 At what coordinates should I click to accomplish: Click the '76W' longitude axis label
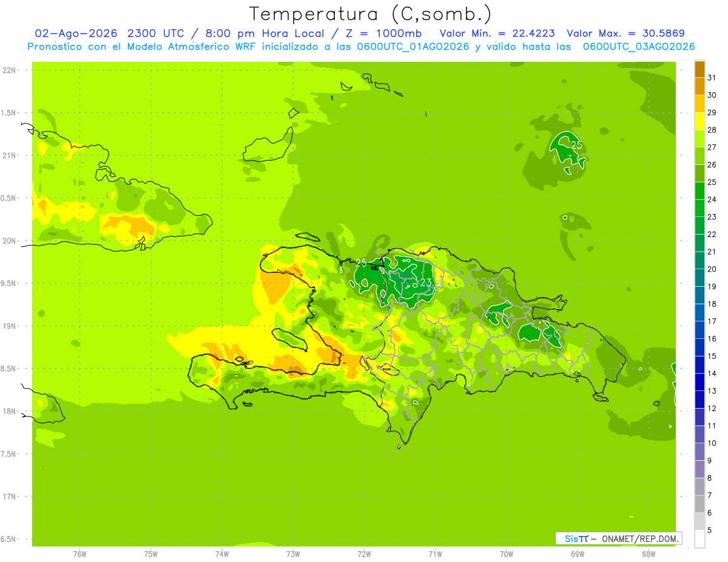[79, 554]
